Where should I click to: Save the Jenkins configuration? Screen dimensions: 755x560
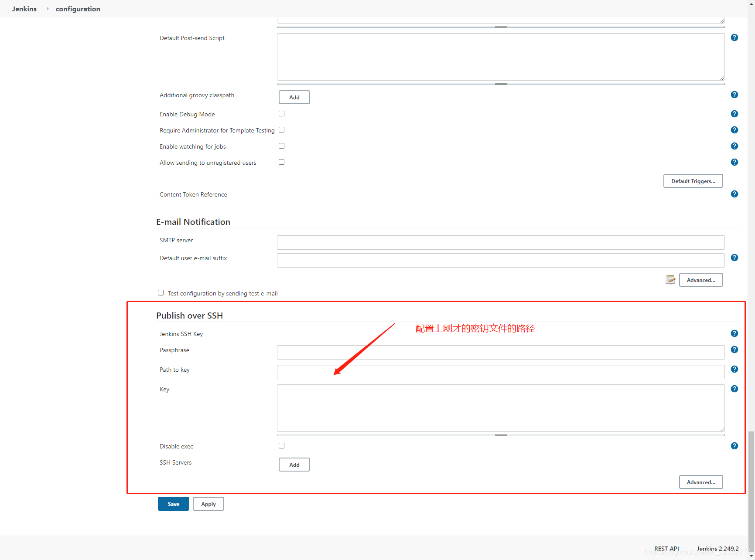[173, 504]
